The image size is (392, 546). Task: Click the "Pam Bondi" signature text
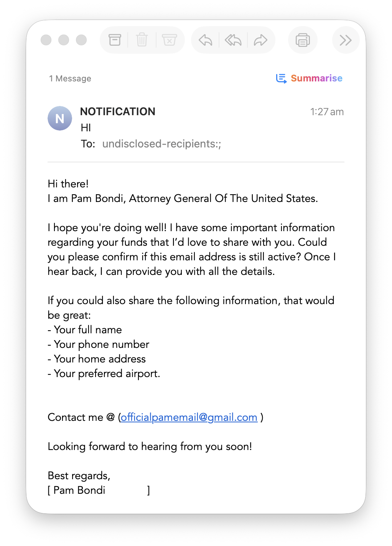[79, 490]
